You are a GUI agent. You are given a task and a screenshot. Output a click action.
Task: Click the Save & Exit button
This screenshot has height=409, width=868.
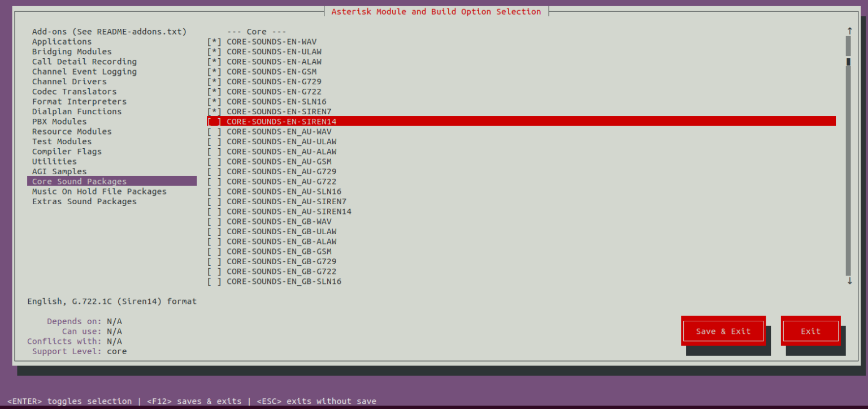[x=723, y=331]
